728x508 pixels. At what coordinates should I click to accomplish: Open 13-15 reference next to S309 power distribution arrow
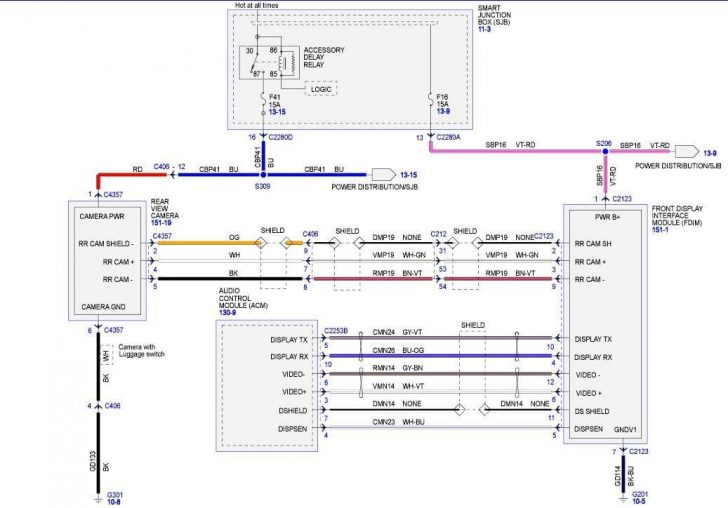[x=409, y=175]
